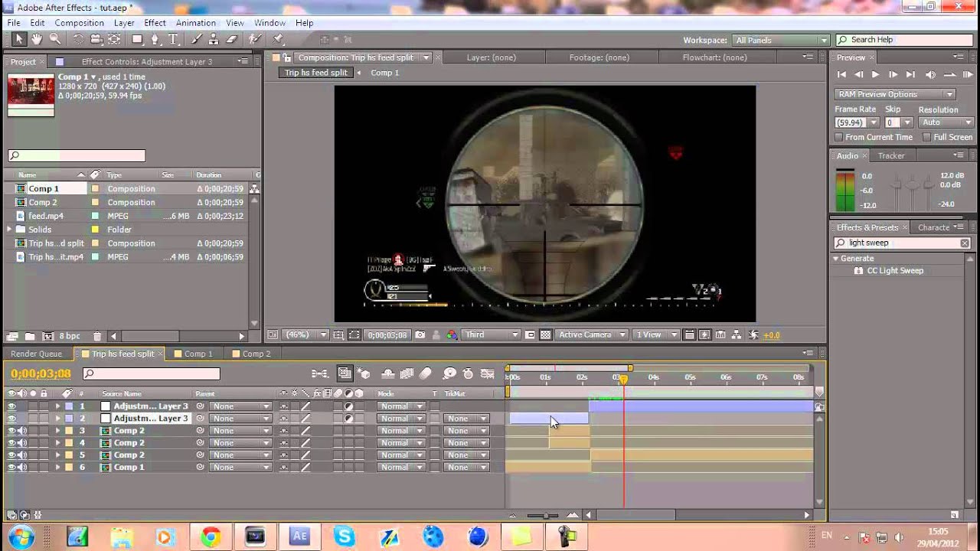Clear the light sweep effects search
The width and height of the screenshot is (980, 551).
pos(965,243)
